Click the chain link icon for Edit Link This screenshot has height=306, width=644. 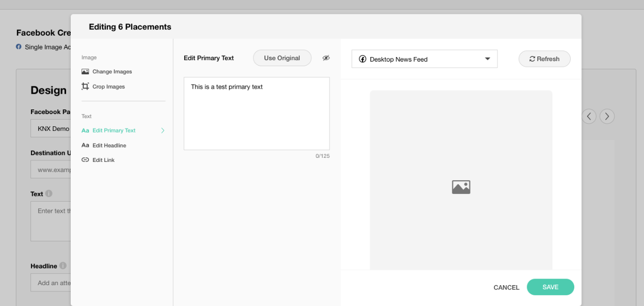pos(85,160)
